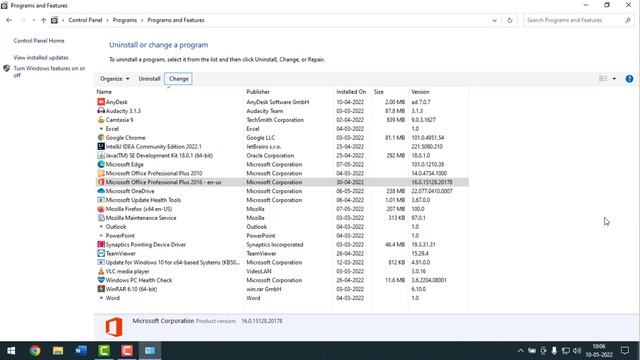
Task: Change your view button in toolbar
Action: [603, 79]
